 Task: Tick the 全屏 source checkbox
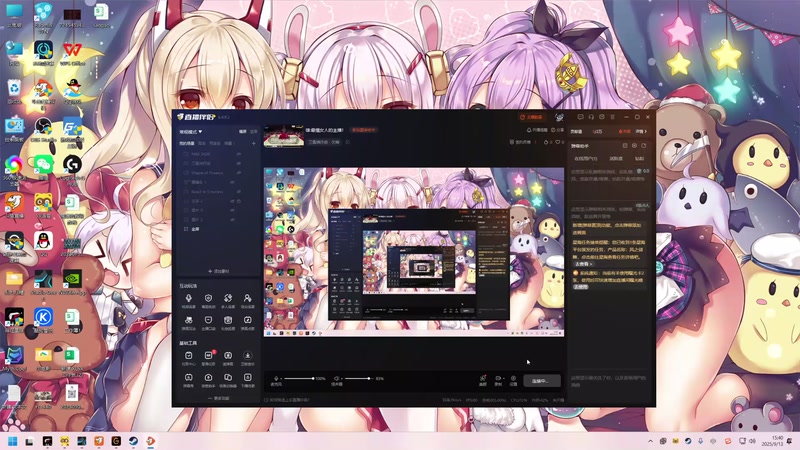click(186, 229)
